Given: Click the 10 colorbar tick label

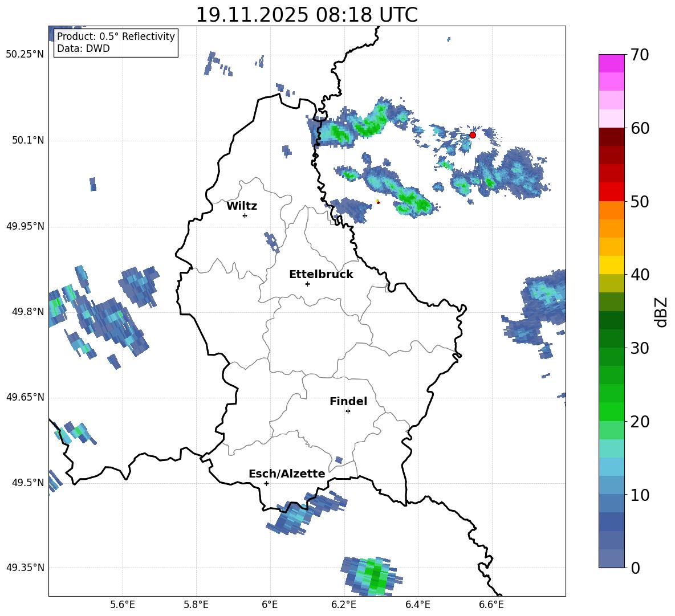Looking at the screenshot, I should coord(639,495).
